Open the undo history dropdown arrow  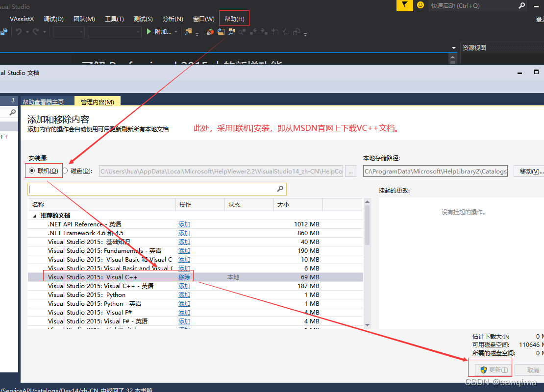pos(27,32)
